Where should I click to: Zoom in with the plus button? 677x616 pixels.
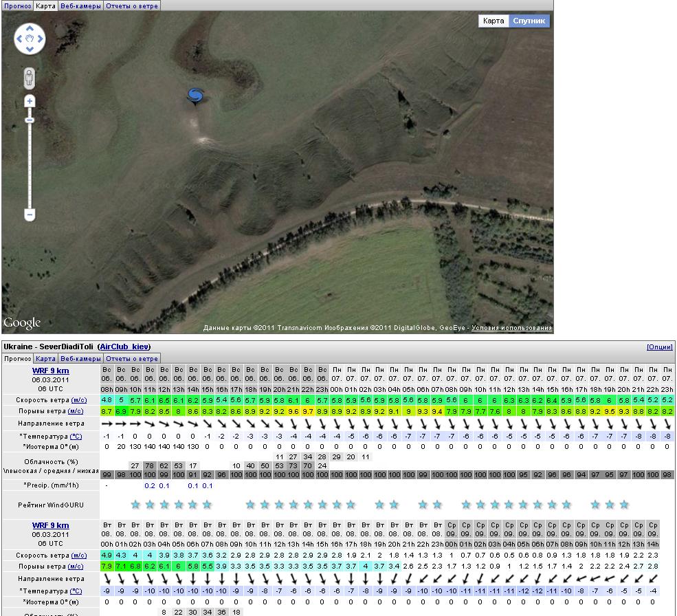pyautogui.click(x=30, y=102)
